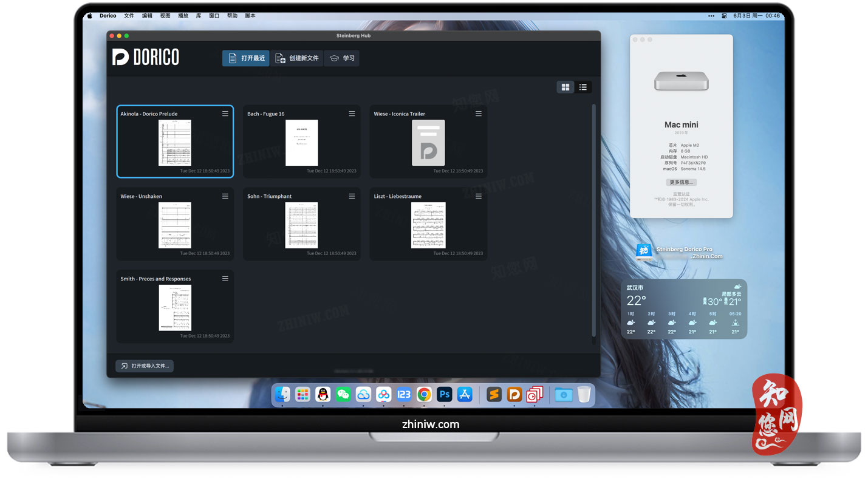Launch Google Chrome from the dock
This screenshot has height=484, width=868.
(x=425, y=395)
